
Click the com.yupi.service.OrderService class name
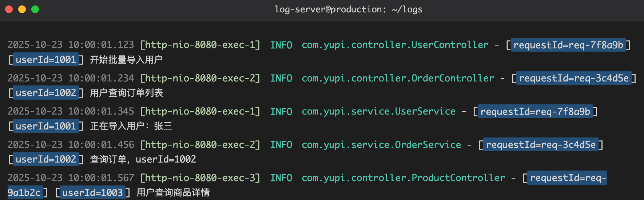pos(381,145)
